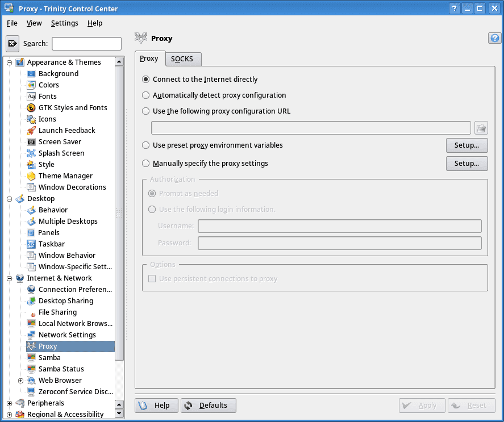
Task: Click the Connection Preferences icon
Action: (x=31, y=290)
